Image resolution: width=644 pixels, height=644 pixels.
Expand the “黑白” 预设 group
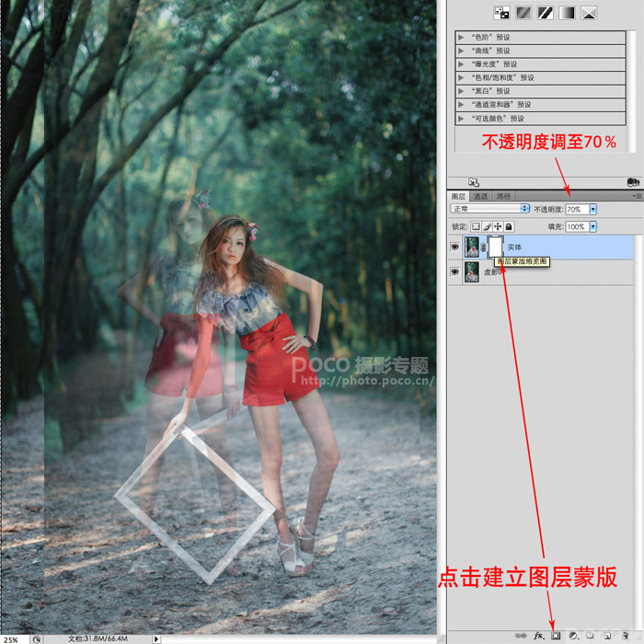[461, 91]
